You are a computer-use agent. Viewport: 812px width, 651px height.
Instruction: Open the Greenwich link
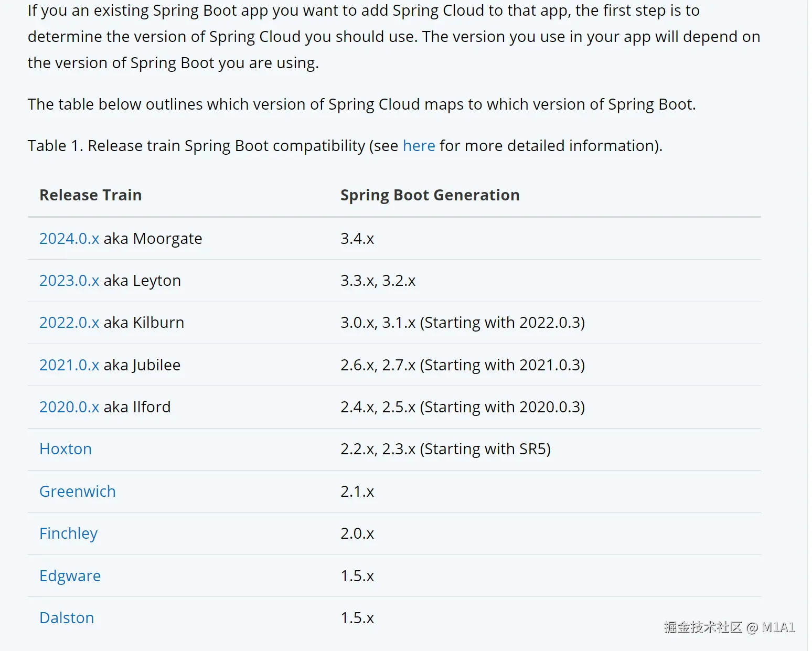click(x=78, y=492)
